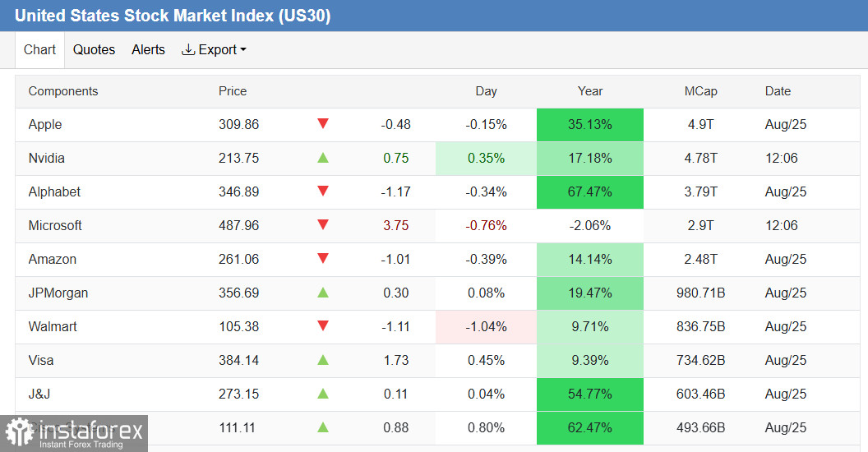Click JPMorgan market cap 980.71B
The width and height of the screenshot is (868, 452).
(701, 293)
